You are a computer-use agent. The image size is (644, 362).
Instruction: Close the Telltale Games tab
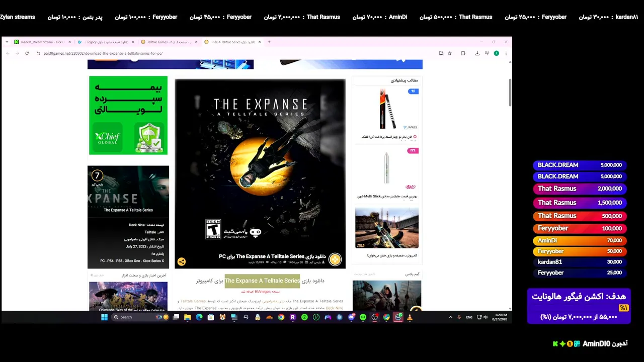pyautogui.click(x=196, y=42)
